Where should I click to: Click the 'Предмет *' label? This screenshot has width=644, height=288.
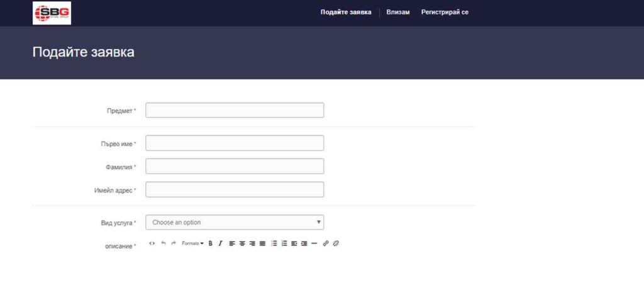click(121, 111)
